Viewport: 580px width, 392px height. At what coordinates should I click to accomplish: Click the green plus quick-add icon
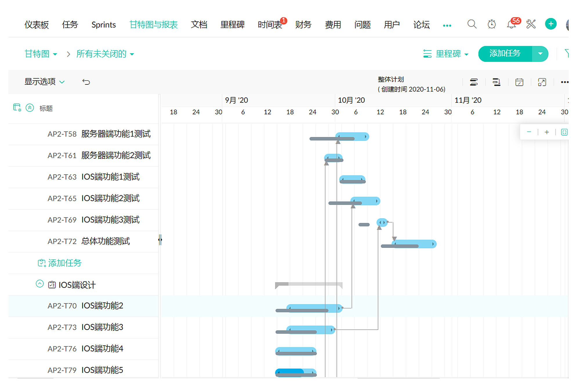pyautogui.click(x=550, y=24)
